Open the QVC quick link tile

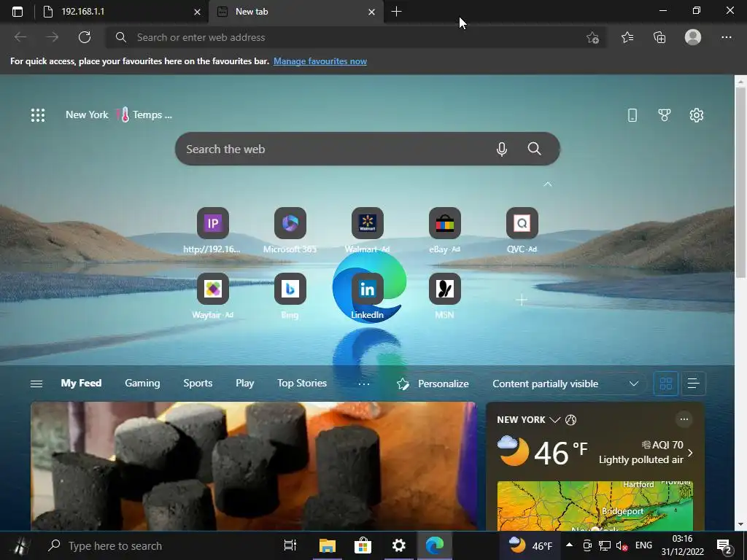tap(522, 230)
